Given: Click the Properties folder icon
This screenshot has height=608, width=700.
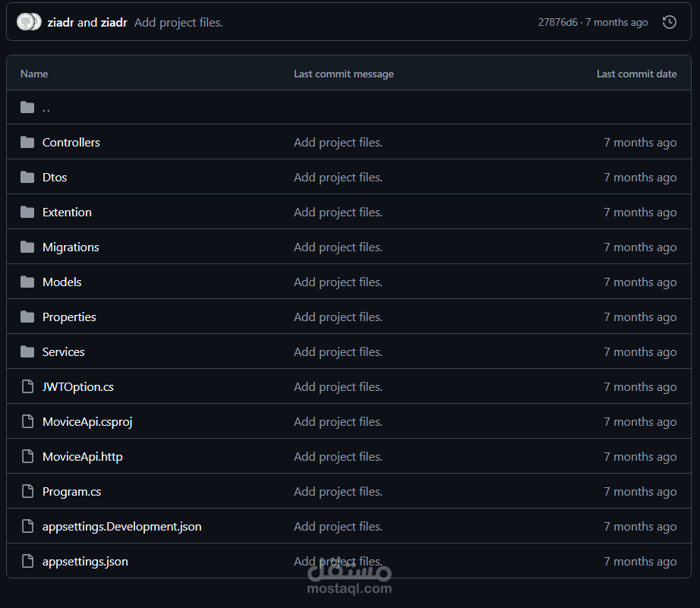Looking at the screenshot, I should [x=27, y=317].
